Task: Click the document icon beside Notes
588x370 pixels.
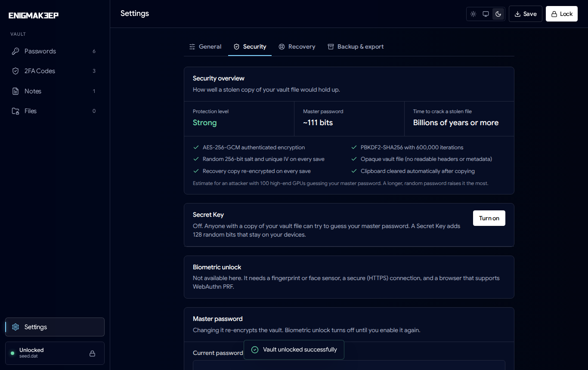Action: [x=15, y=91]
